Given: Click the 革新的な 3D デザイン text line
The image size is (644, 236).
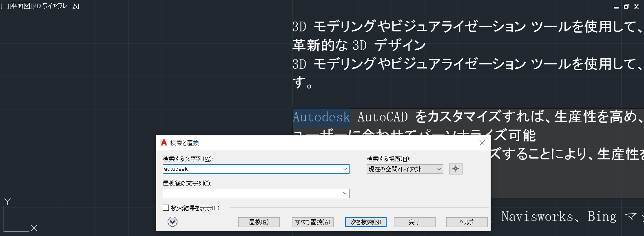Looking at the screenshot, I should pyautogui.click(x=359, y=45).
